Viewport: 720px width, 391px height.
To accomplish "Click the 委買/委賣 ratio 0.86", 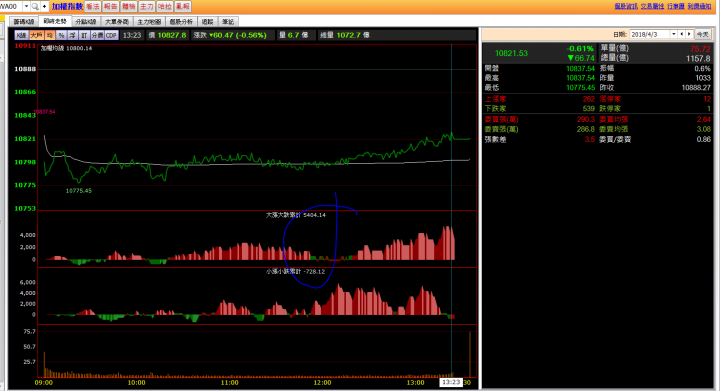I will [703, 140].
